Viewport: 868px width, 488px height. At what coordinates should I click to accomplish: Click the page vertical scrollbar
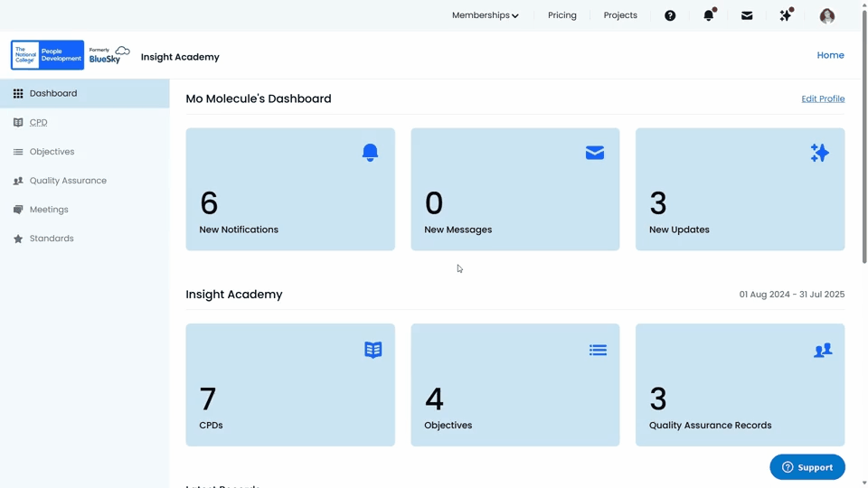[x=864, y=136]
